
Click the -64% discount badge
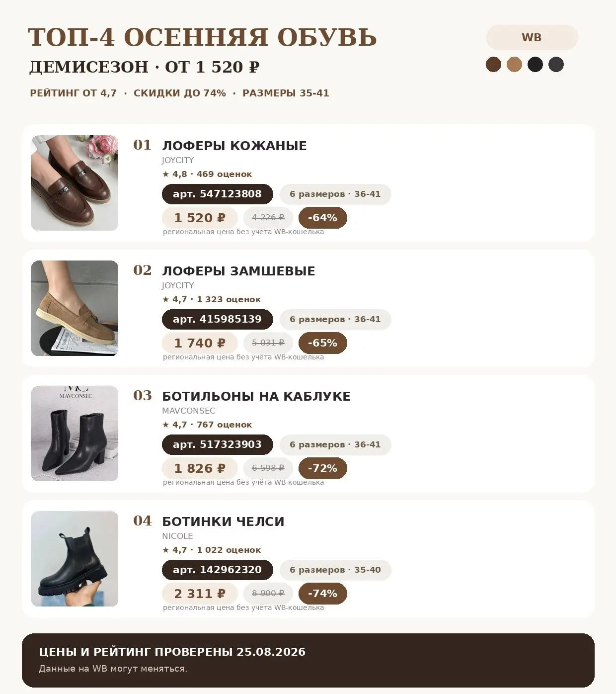coord(323,218)
